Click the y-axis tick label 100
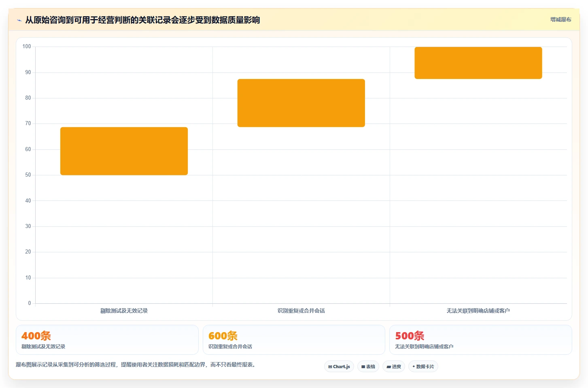This screenshot has width=588, height=388. 27,47
